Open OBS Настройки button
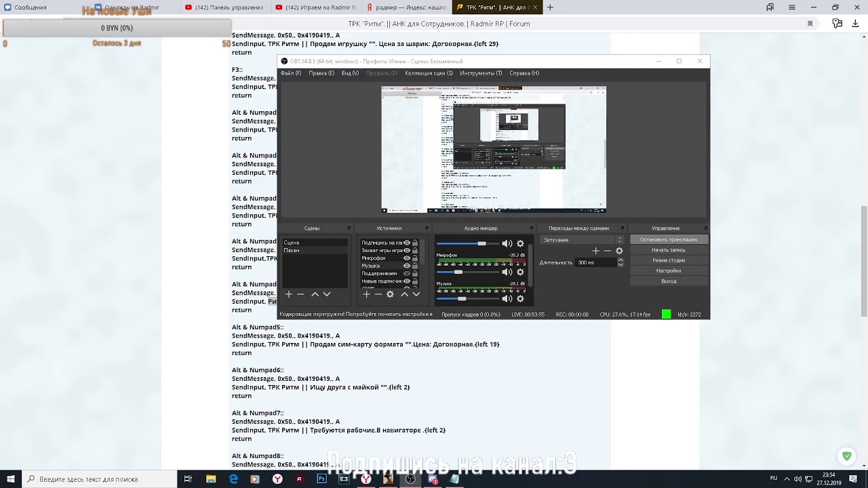This screenshot has width=868, height=488. click(669, 270)
